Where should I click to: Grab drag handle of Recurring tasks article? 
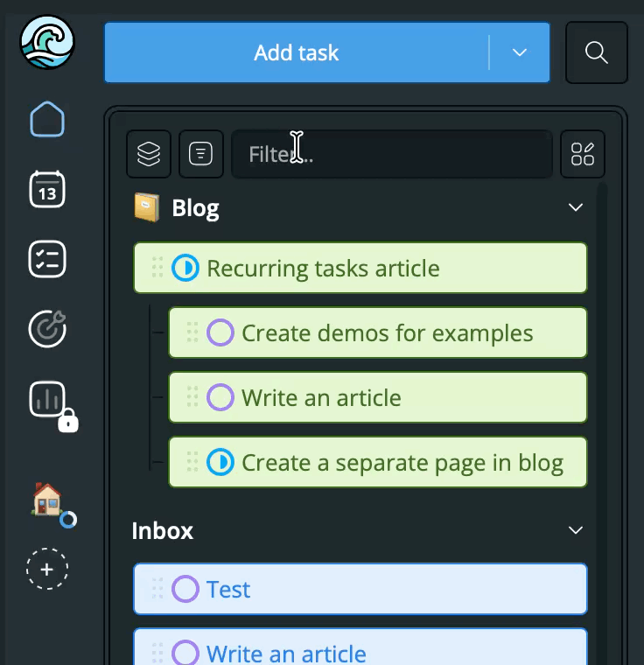coord(157,268)
